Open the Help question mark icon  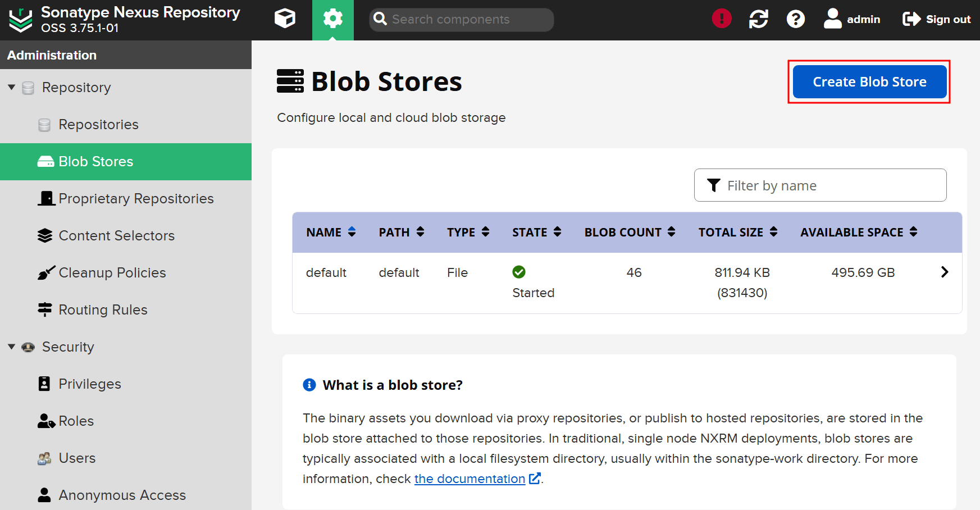[x=795, y=19]
